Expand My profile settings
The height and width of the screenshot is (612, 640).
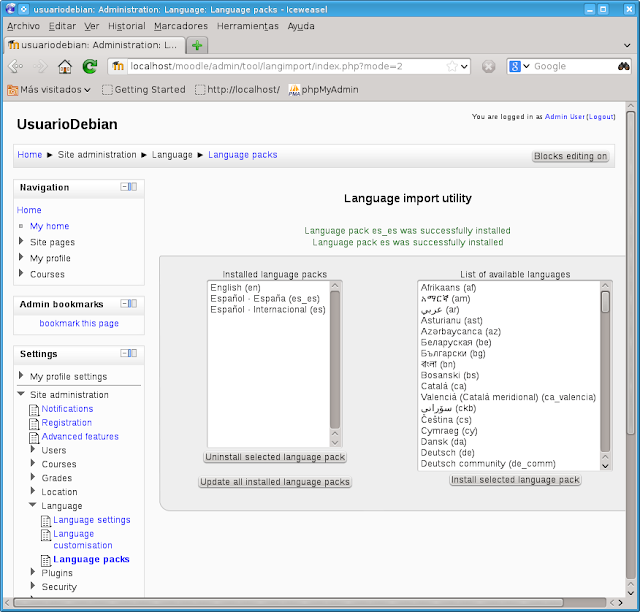pos(21,375)
